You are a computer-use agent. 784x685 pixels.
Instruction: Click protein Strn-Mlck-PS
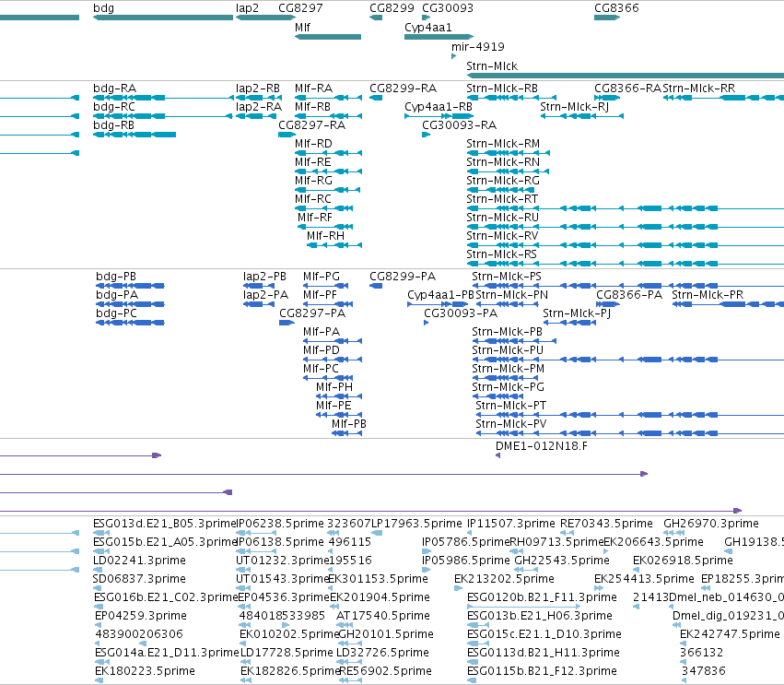point(507,277)
